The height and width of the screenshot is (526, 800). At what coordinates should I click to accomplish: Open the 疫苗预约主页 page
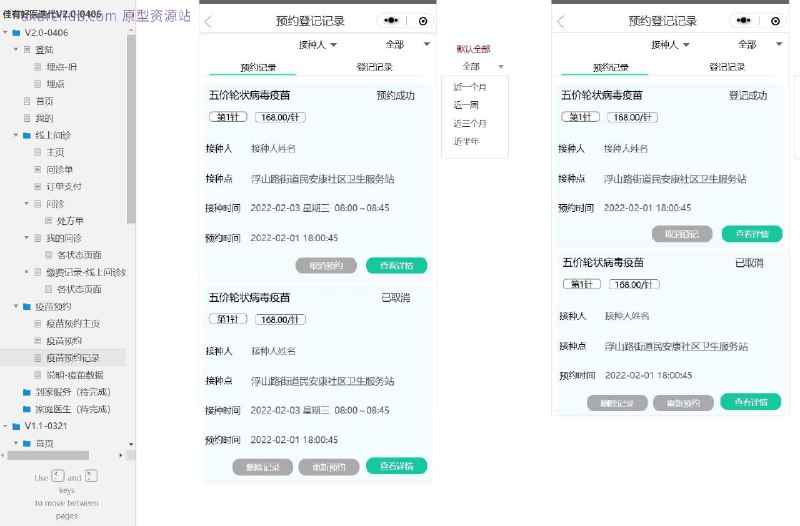click(73, 323)
